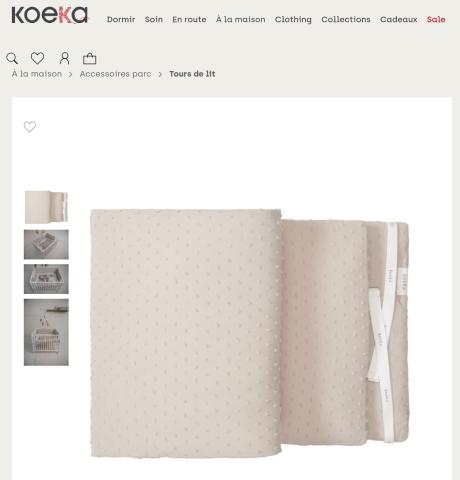This screenshot has width=460, height=480.
Task: Select third thumbnail of white playpen
Action: [46, 279]
